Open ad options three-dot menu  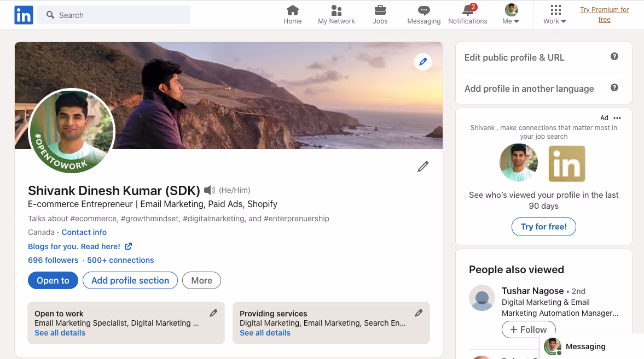tap(617, 117)
